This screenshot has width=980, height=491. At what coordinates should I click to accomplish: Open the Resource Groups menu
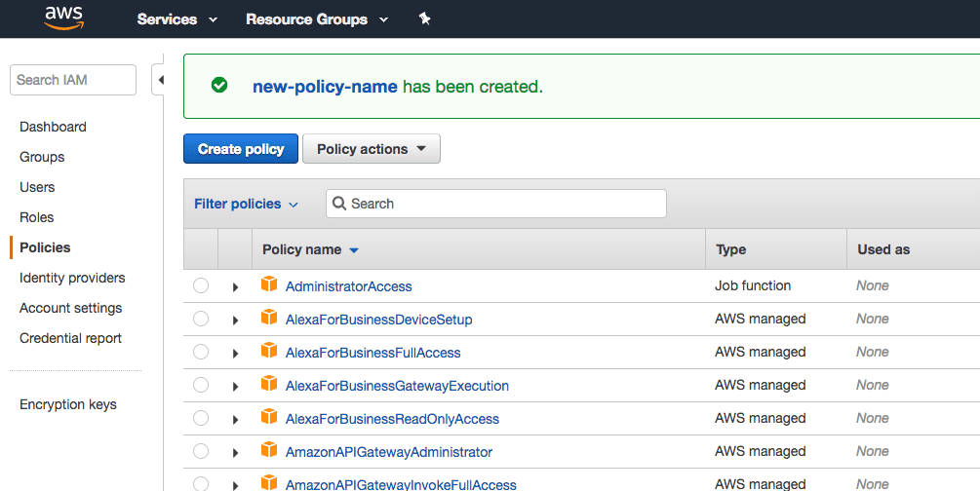pos(317,19)
